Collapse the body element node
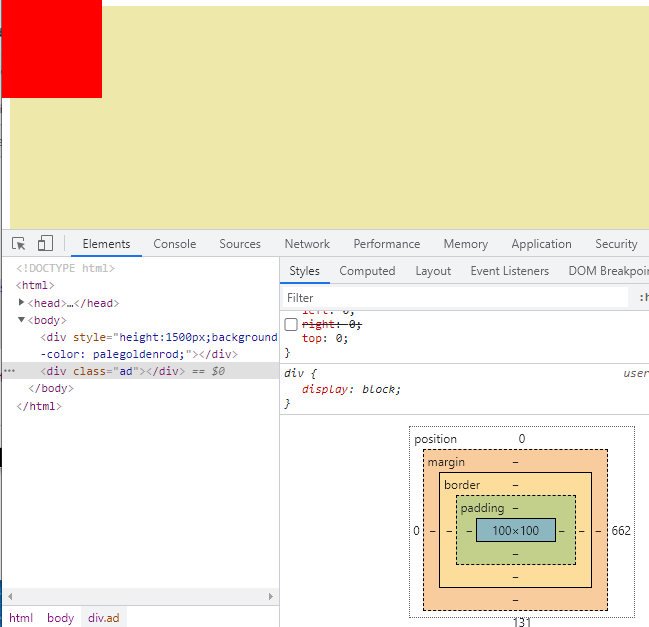This screenshot has height=627, width=649. [x=22, y=320]
